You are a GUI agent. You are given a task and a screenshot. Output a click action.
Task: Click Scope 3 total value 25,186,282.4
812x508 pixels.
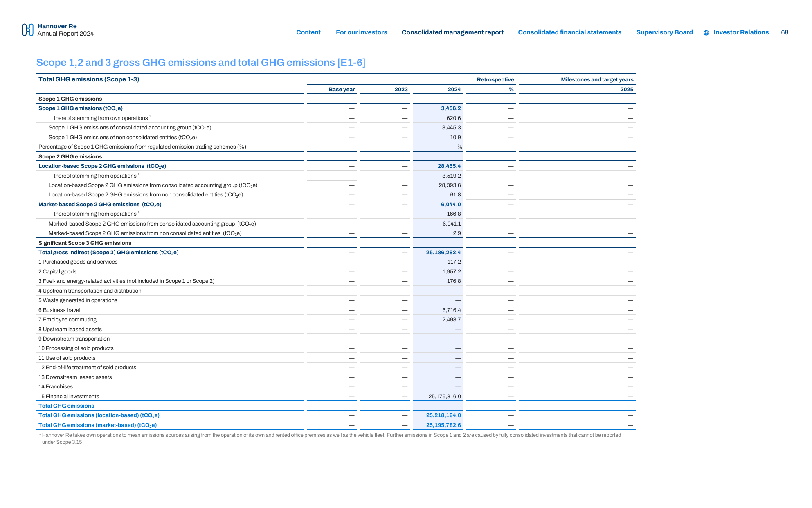tap(443, 253)
